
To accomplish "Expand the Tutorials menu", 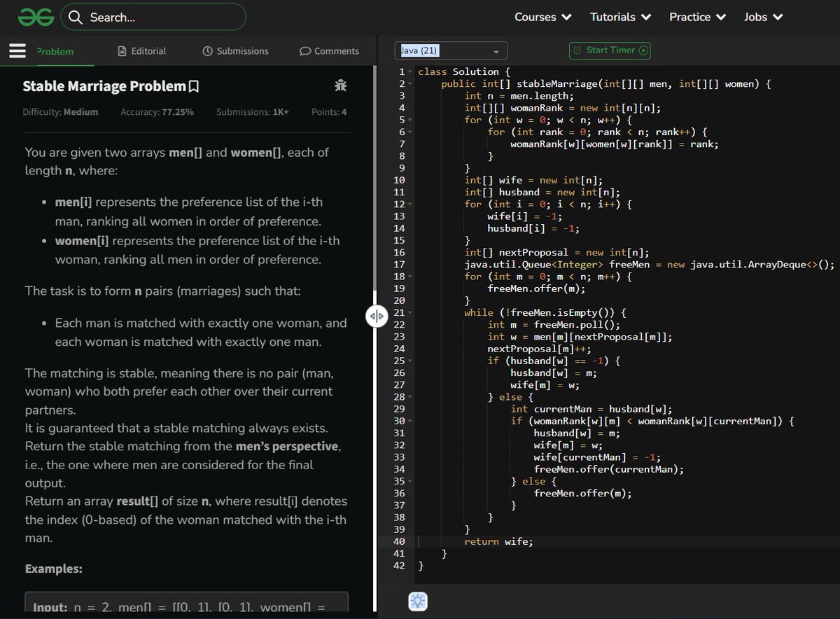I will pos(620,17).
